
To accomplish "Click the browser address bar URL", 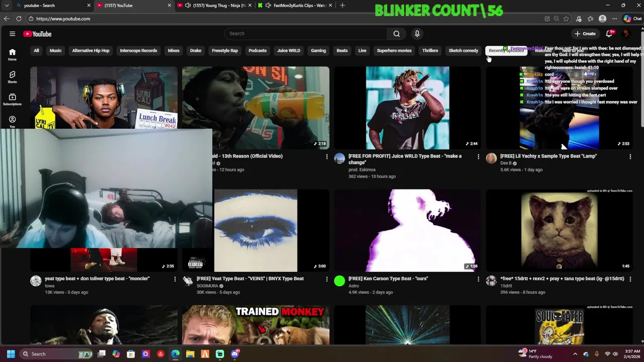I will [x=63, y=19].
